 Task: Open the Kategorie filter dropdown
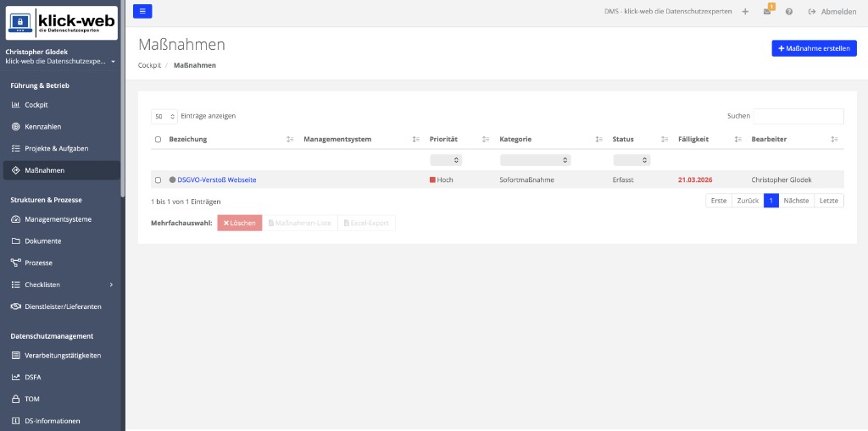click(536, 160)
